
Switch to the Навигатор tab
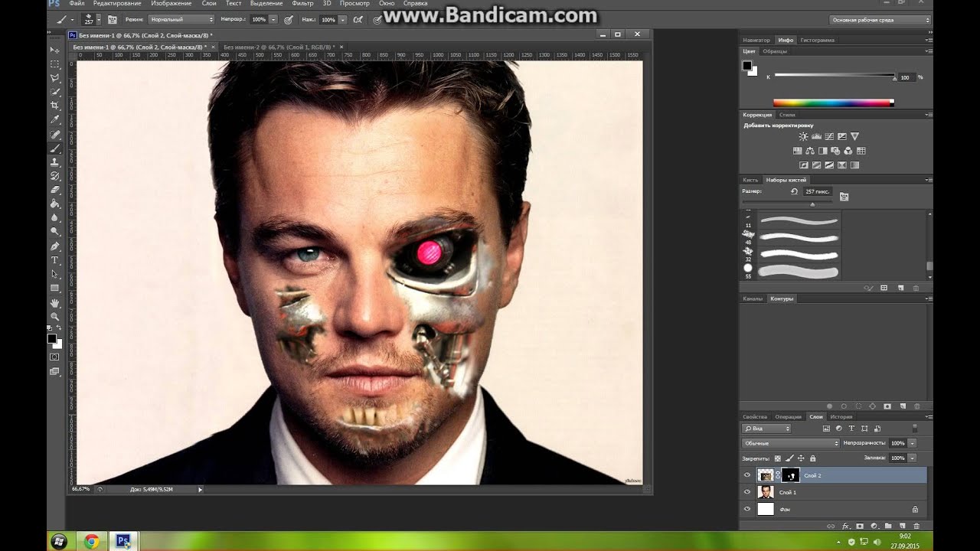[756, 40]
